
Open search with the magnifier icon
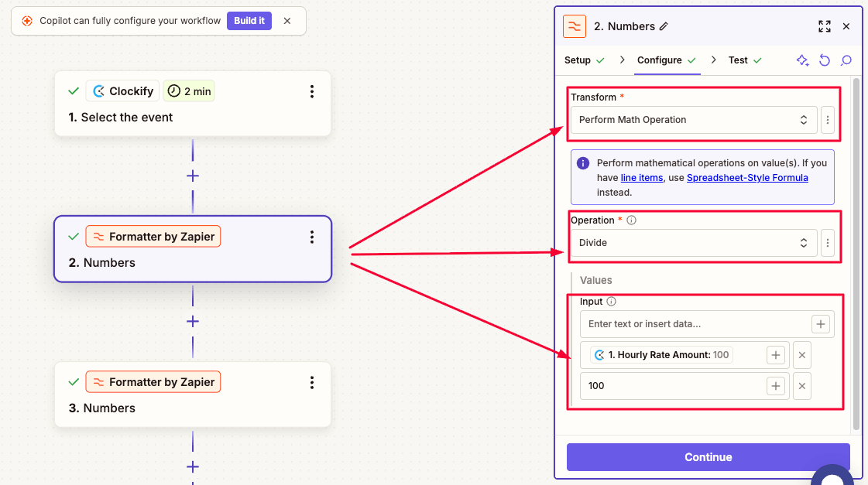[846, 60]
